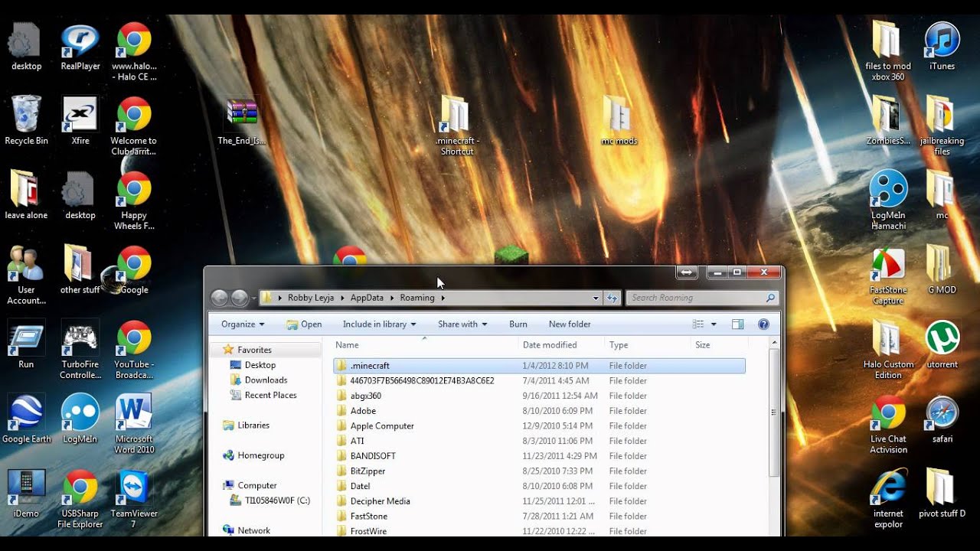Select the G MOD desktop folder

point(942,270)
